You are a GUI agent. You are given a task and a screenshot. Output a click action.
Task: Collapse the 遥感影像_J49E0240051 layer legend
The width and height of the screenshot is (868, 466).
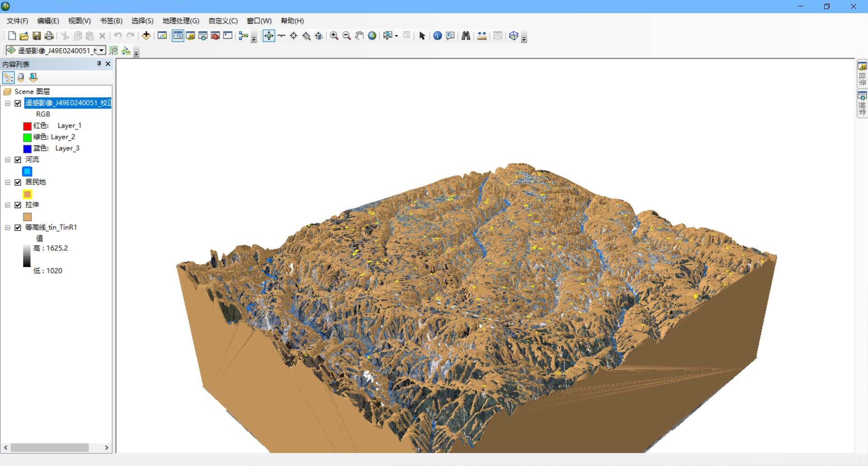point(7,103)
